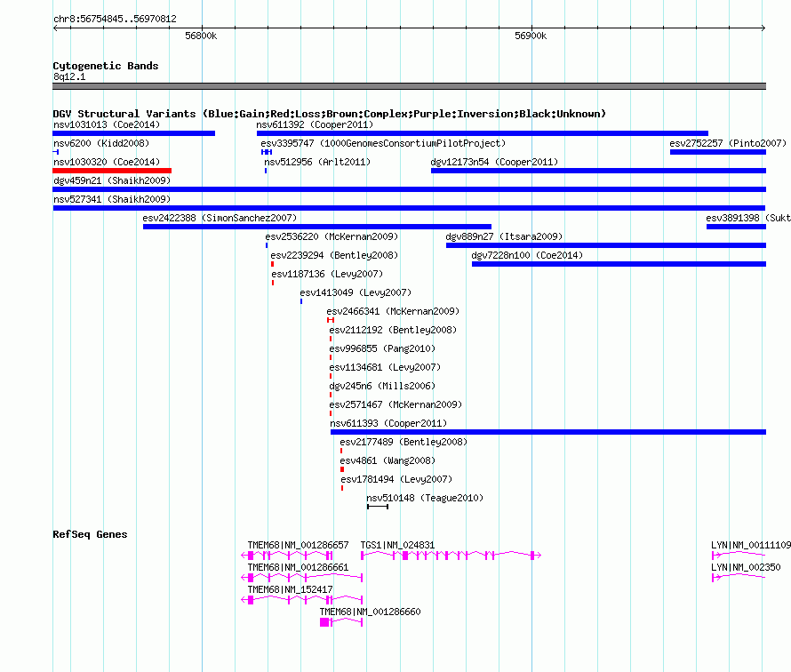Select the esv3891398 variant label
This screenshot has height=672, width=791.
coord(748,218)
